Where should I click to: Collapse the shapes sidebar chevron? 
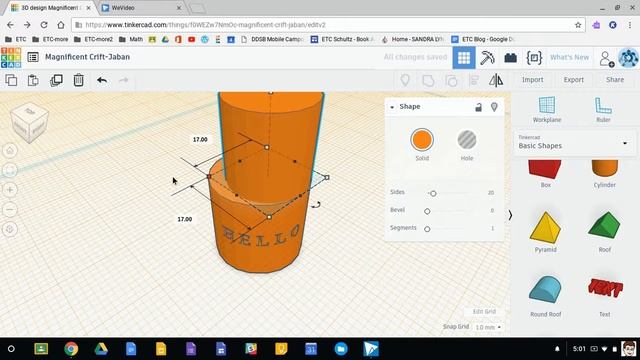pyautogui.click(x=510, y=215)
